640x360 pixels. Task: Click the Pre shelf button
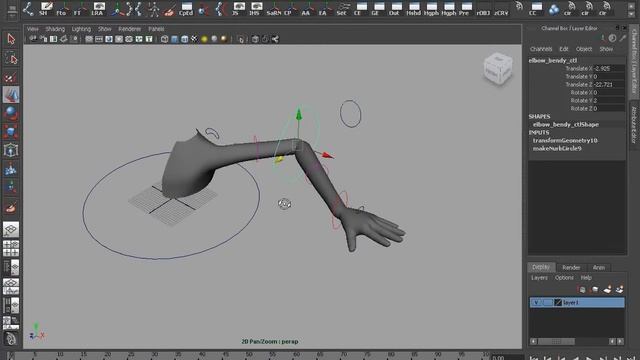(x=465, y=8)
